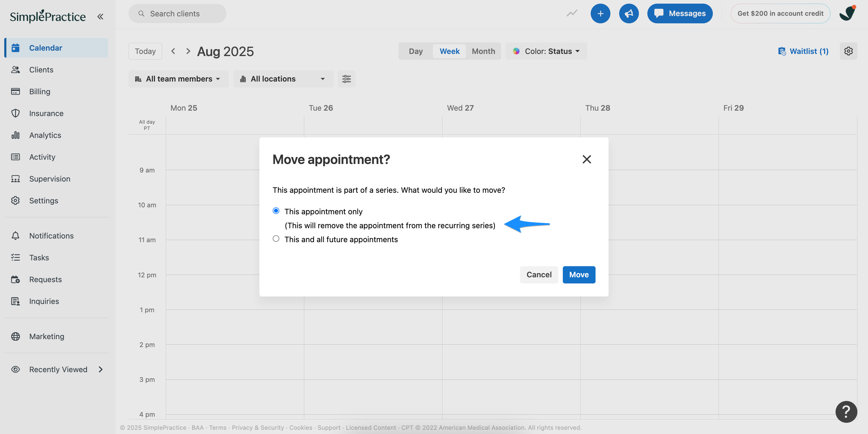This screenshot has width=868, height=434.
Task: Click the analytics trend line icon
Action: [x=572, y=13]
